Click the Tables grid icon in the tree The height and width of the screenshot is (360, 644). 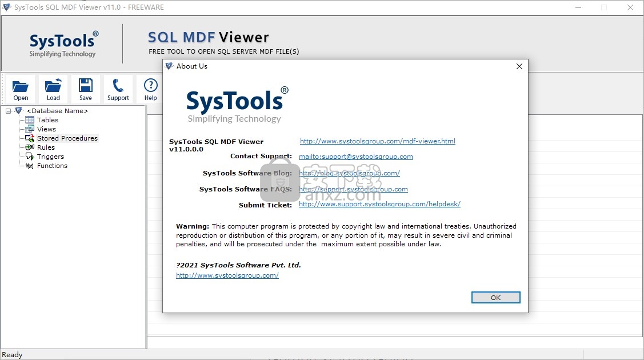click(x=30, y=120)
